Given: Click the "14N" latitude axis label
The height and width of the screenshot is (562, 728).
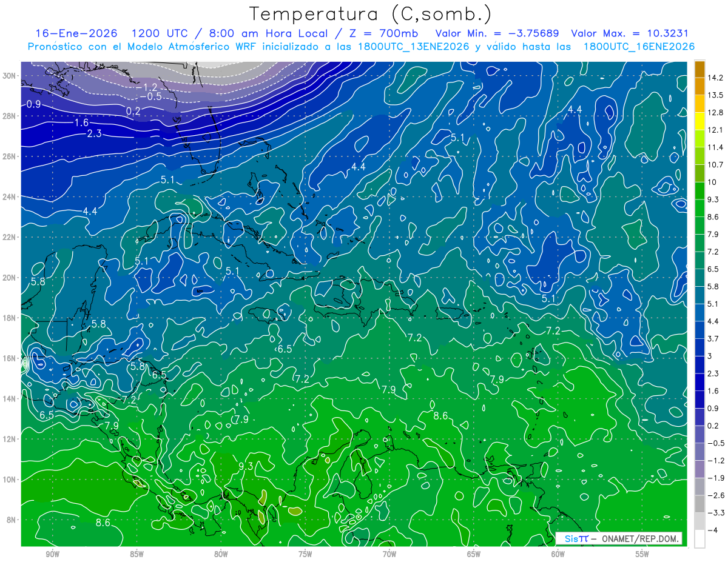Looking at the screenshot, I should pos(9,399).
